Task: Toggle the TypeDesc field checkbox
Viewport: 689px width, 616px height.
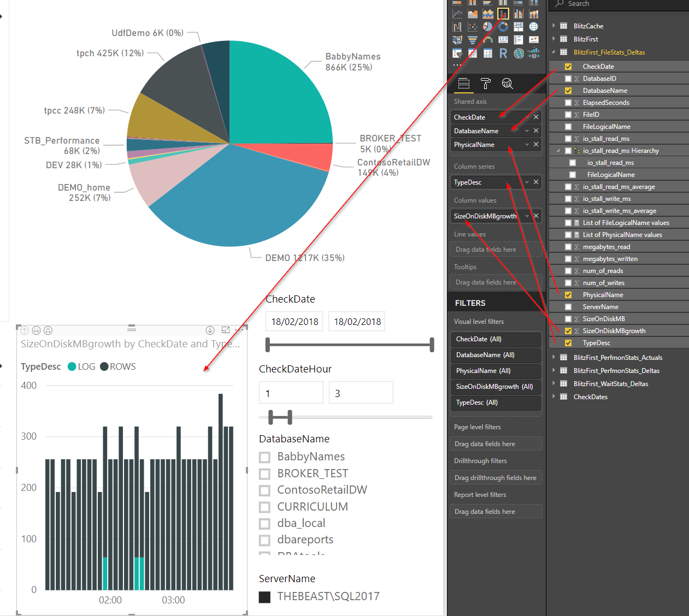Action: (568, 343)
